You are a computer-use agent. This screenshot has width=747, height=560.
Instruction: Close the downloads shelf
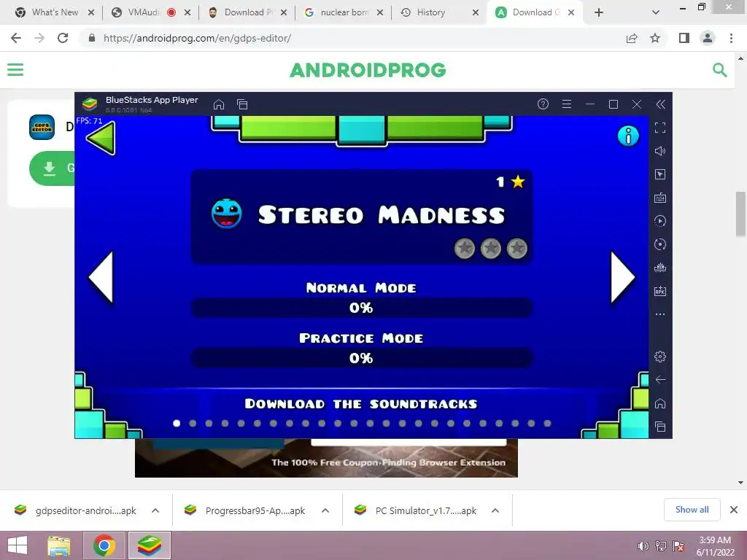click(x=734, y=510)
